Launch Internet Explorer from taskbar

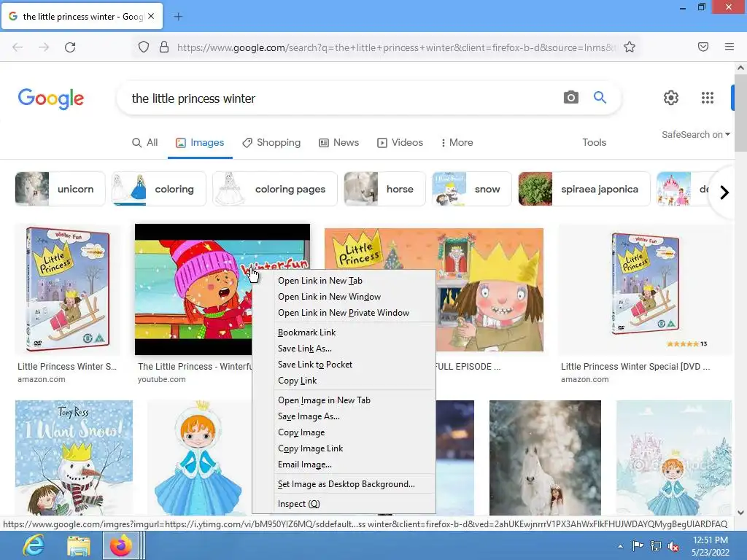tap(34, 545)
